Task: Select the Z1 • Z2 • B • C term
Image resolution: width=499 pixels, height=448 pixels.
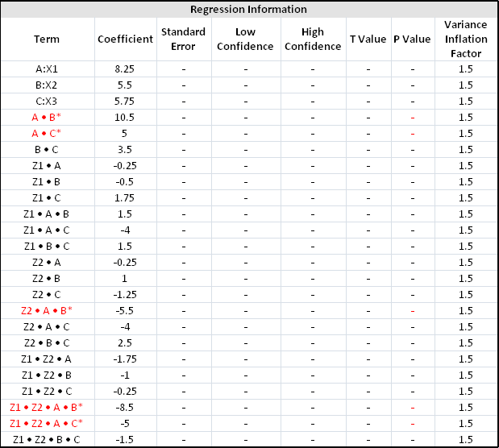Action: pyautogui.click(x=47, y=439)
